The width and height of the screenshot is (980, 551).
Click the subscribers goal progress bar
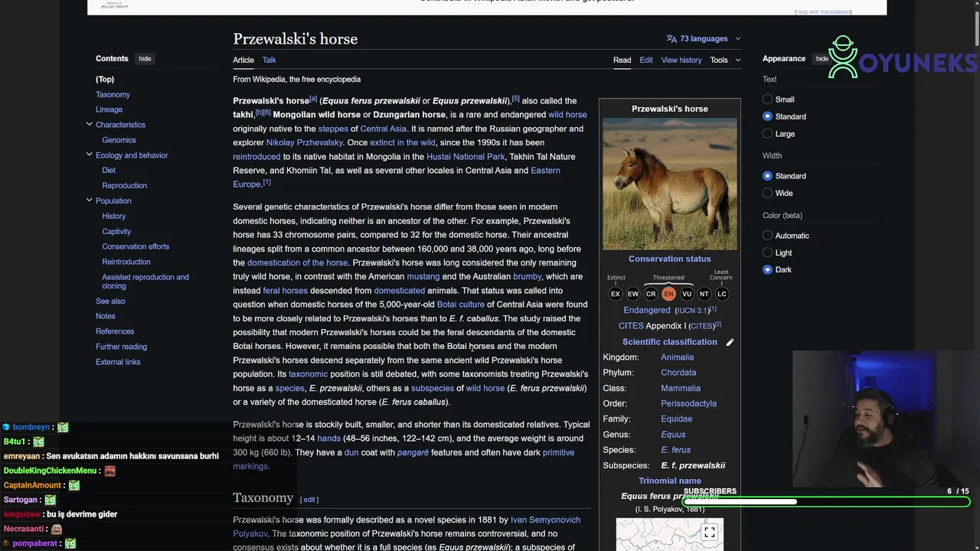tap(827, 502)
